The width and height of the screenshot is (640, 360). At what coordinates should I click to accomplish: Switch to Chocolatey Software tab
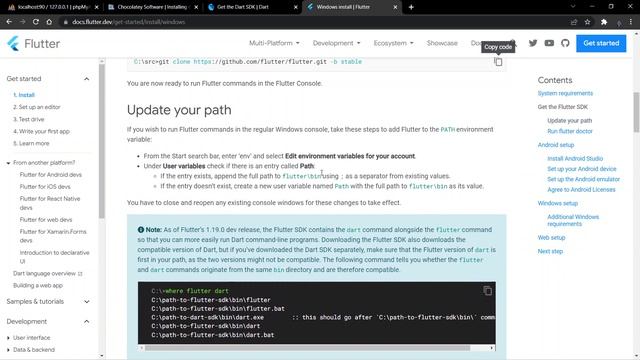[x=151, y=7]
